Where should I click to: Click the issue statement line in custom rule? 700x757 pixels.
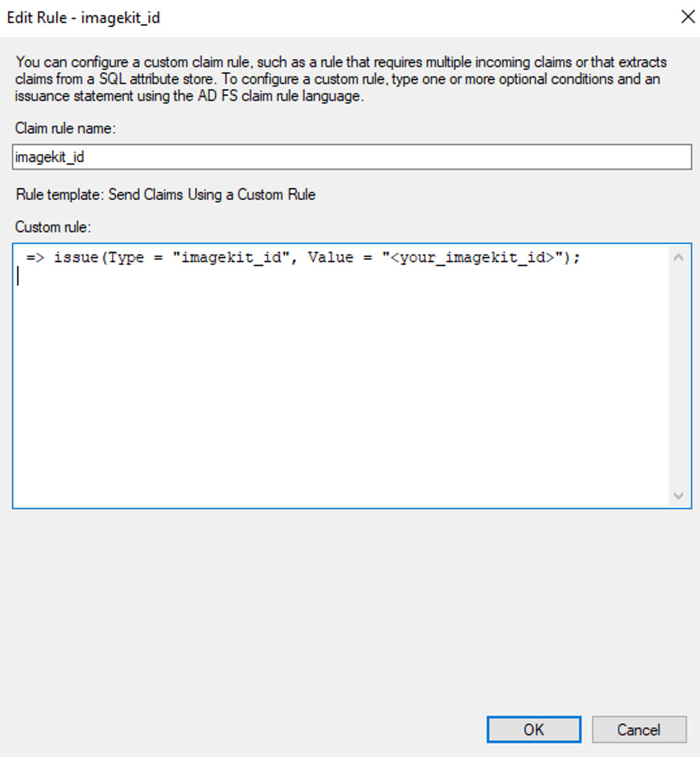click(303, 258)
